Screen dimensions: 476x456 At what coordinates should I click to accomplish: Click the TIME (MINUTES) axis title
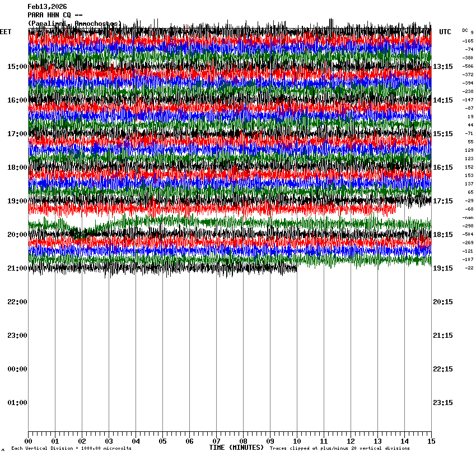[236, 448]
